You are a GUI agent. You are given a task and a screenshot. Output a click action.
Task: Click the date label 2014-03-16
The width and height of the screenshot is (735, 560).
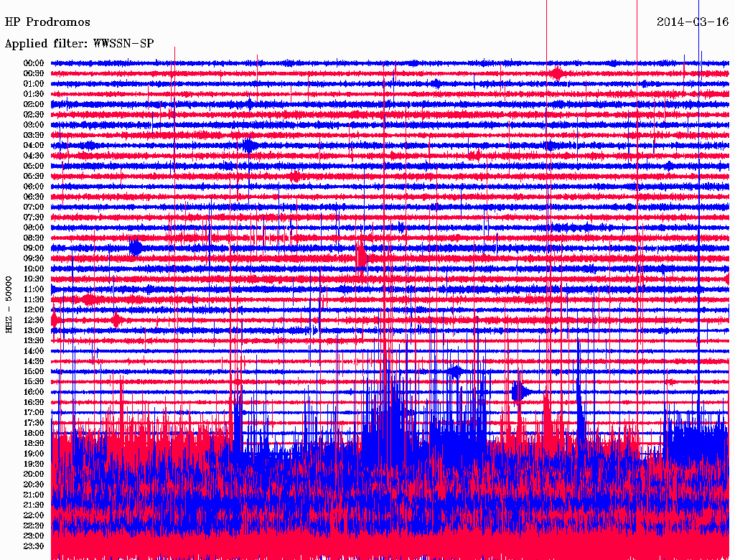tap(693, 22)
